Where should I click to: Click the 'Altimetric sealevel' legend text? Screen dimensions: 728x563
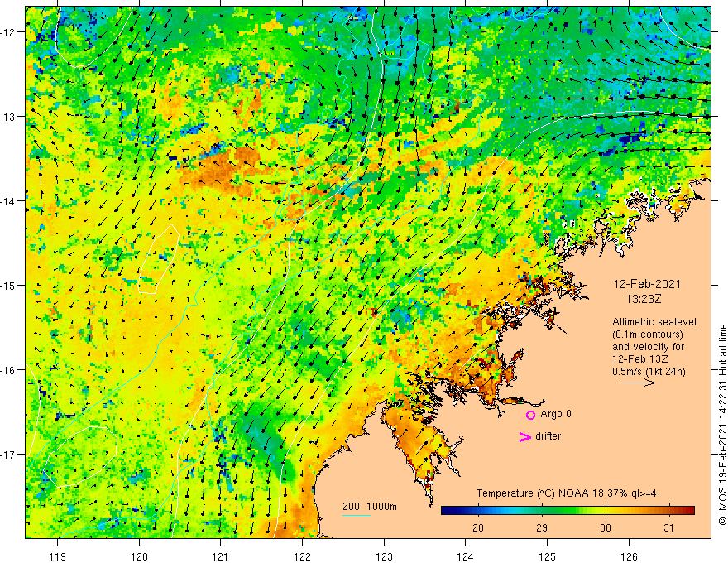coord(654,322)
